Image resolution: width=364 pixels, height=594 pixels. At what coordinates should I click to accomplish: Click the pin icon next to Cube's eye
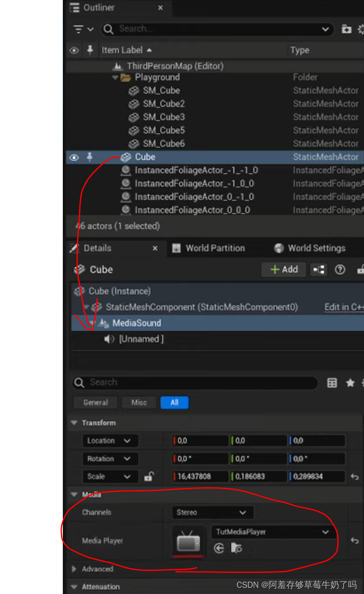click(90, 157)
